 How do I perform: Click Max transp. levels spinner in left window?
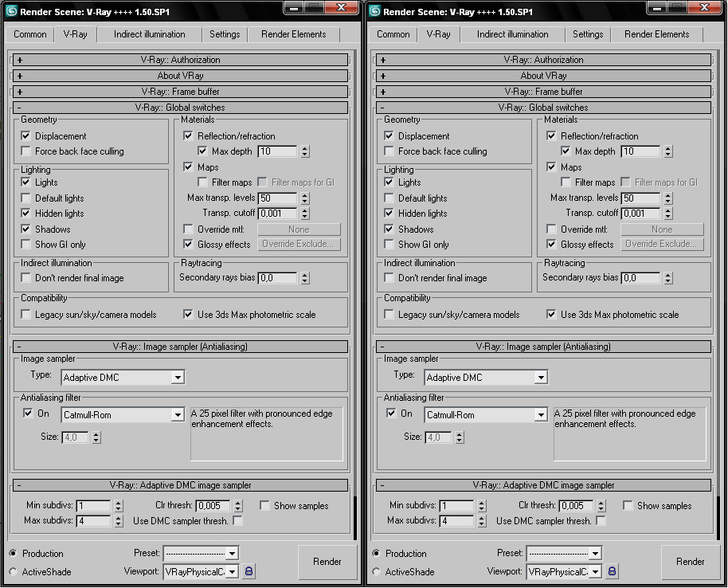(304, 198)
